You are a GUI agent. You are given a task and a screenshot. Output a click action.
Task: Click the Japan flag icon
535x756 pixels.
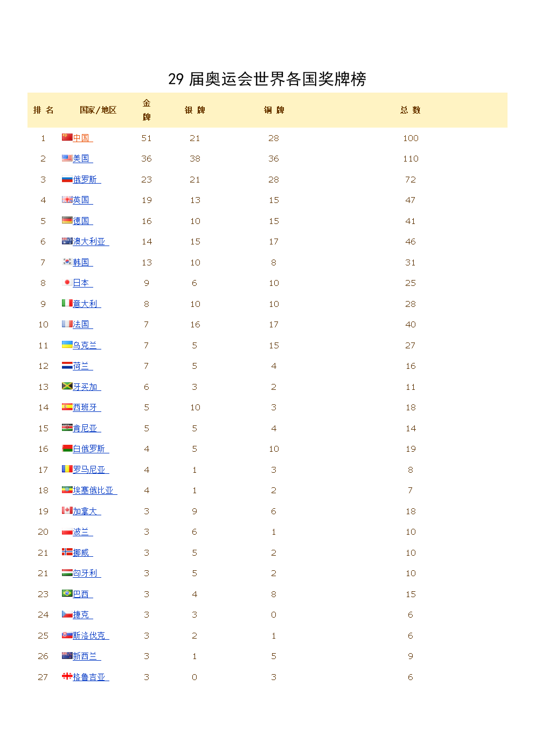[x=67, y=282]
